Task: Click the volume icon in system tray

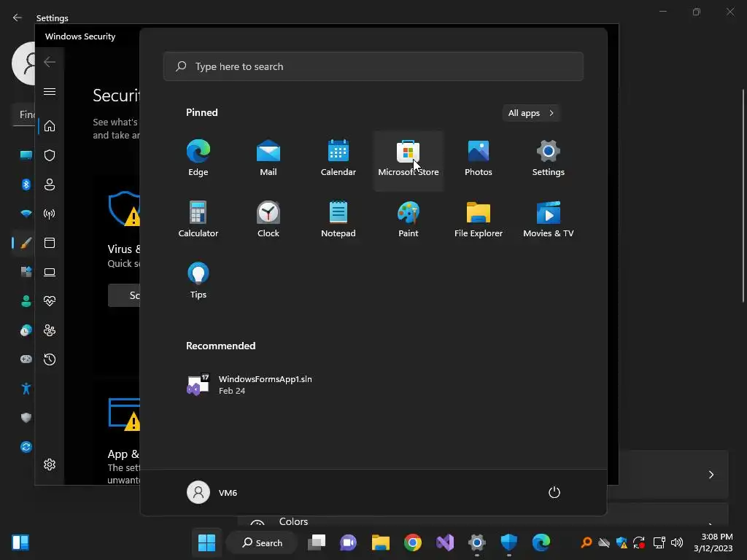Action: click(x=676, y=542)
